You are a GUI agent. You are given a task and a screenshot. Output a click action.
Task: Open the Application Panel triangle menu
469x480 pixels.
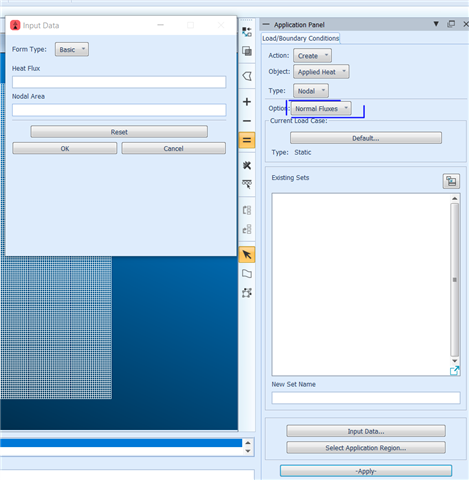tap(436, 24)
